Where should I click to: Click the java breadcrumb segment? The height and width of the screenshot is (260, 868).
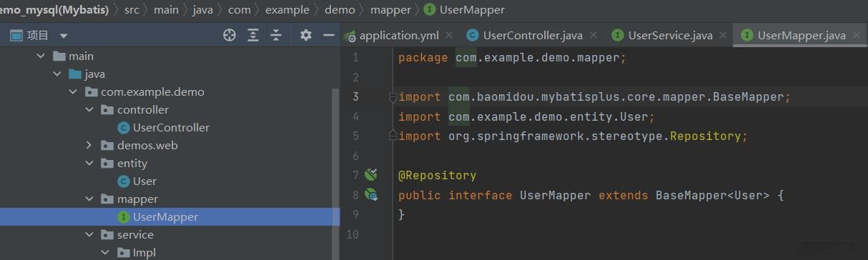point(203,10)
